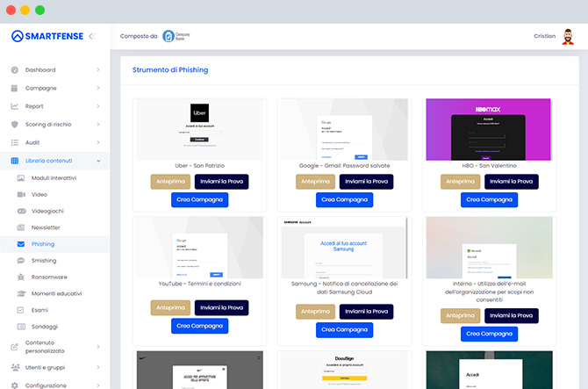Click the Esami checkmark icon
The width and height of the screenshot is (588, 389).
(x=21, y=310)
